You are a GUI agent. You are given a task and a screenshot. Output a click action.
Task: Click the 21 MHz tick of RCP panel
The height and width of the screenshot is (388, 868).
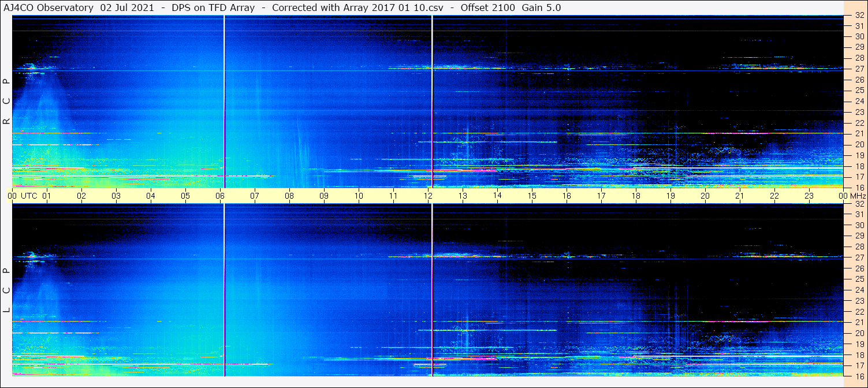(x=859, y=133)
